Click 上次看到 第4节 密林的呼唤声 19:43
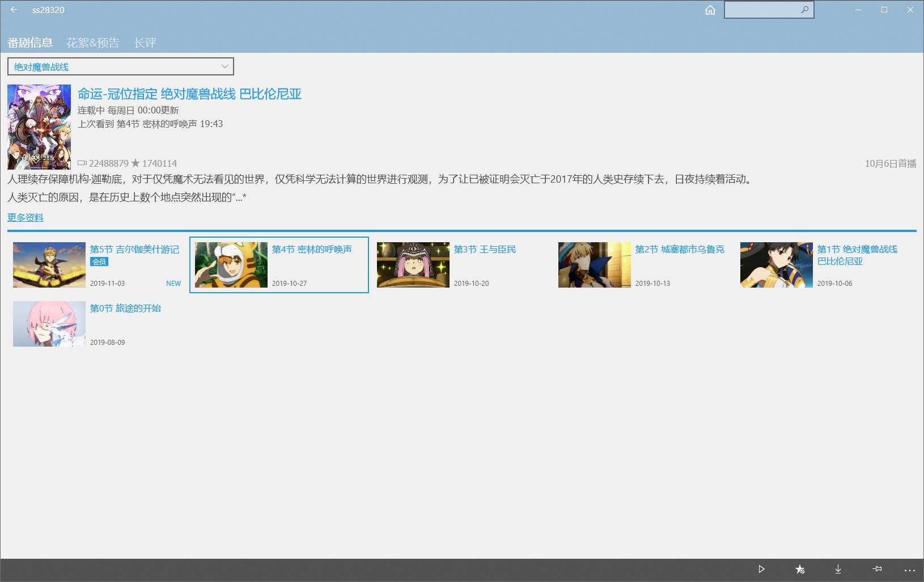 pyautogui.click(x=150, y=124)
